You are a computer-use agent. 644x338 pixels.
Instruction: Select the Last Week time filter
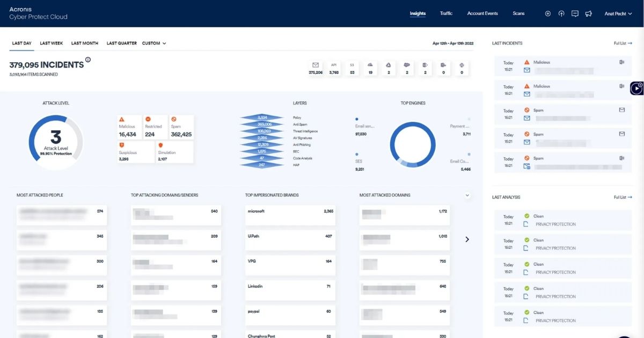(52, 43)
